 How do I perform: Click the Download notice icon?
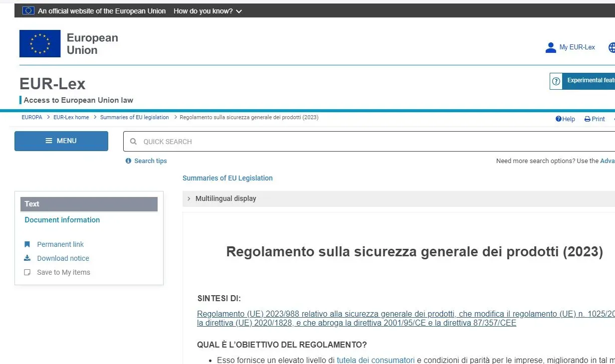(x=27, y=258)
